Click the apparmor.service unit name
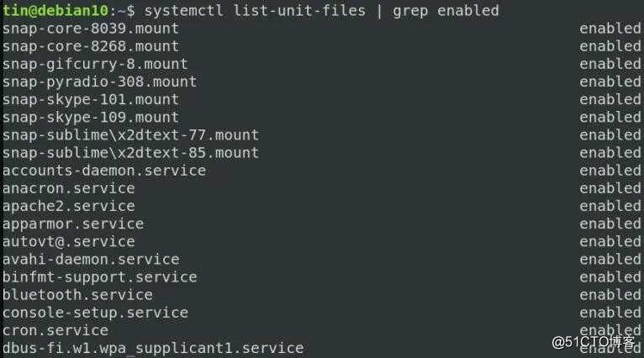This screenshot has width=644, height=358. point(73,224)
